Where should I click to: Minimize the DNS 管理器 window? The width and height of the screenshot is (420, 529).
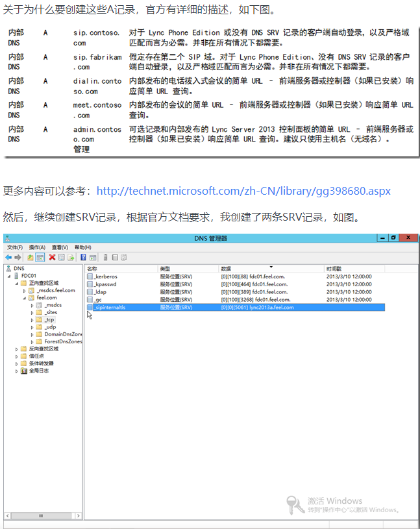point(382,238)
